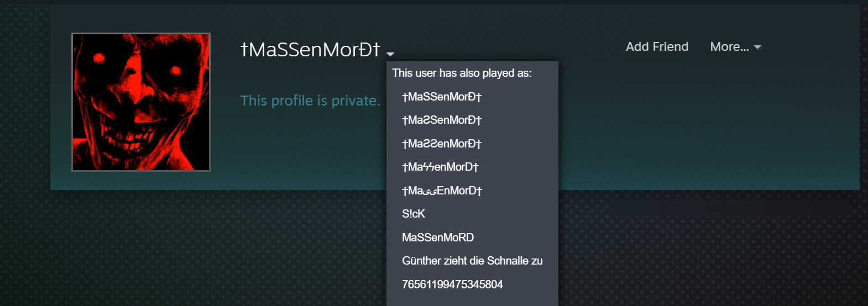
Task: Click the empty dark bar below header
Action: tap(730, 208)
